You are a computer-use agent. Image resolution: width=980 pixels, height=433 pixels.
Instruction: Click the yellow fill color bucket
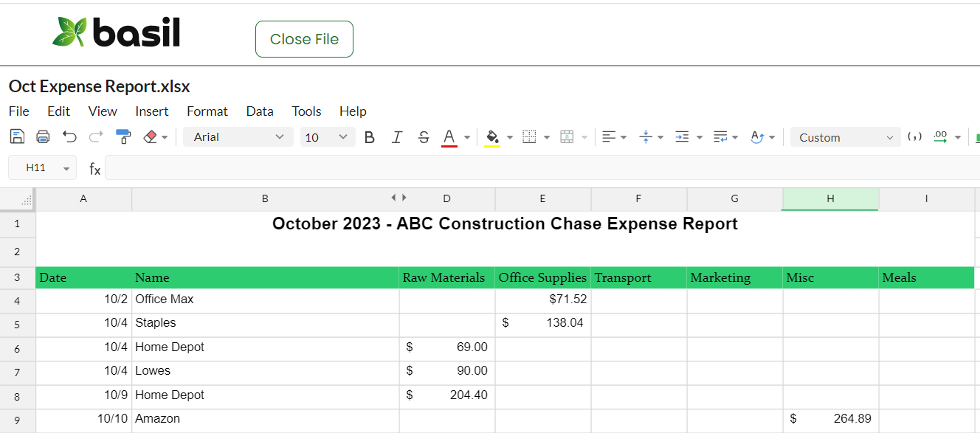[x=492, y=137]
